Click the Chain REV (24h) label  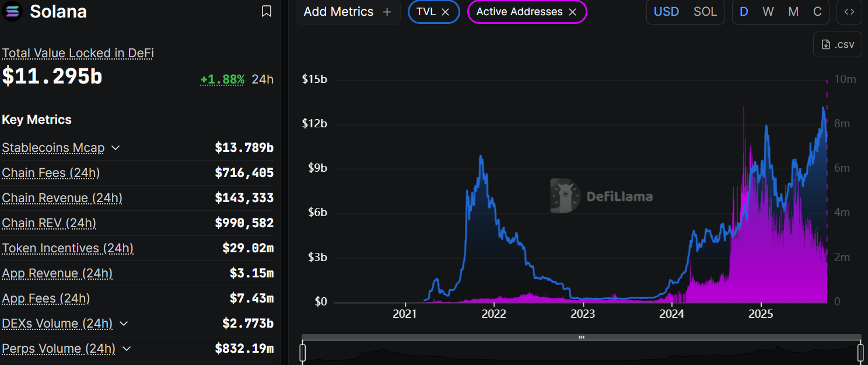pyautogui.click(x=49, y=223)
